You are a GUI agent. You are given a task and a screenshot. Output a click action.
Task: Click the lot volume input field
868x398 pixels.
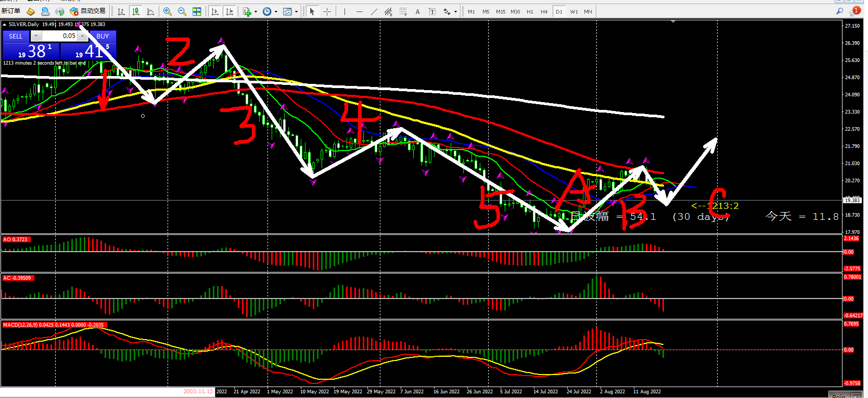pyautogui.click(x=59, y=36)
